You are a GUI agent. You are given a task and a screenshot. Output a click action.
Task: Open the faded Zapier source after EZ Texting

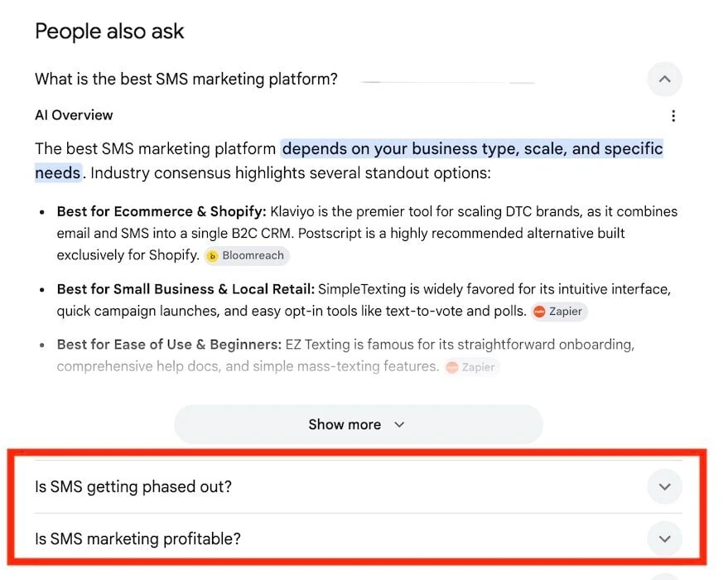(x=472, y=367)
